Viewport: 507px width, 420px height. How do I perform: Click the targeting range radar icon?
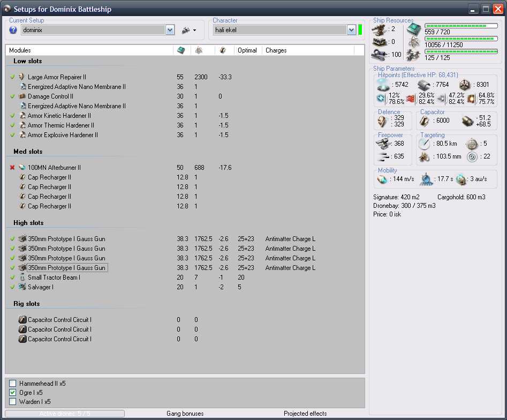click(424, 144)
